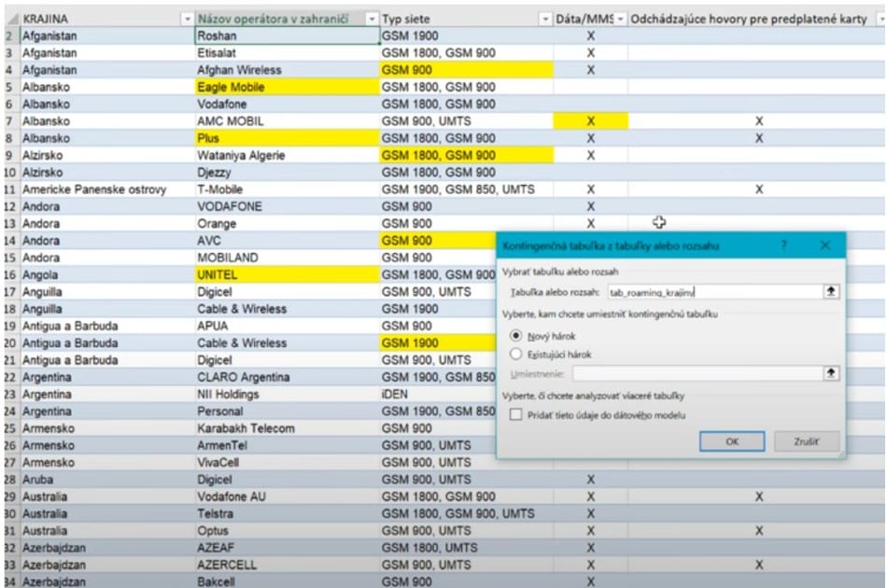
Task: Select the Aruba country cell
Action: click(108, 480)
